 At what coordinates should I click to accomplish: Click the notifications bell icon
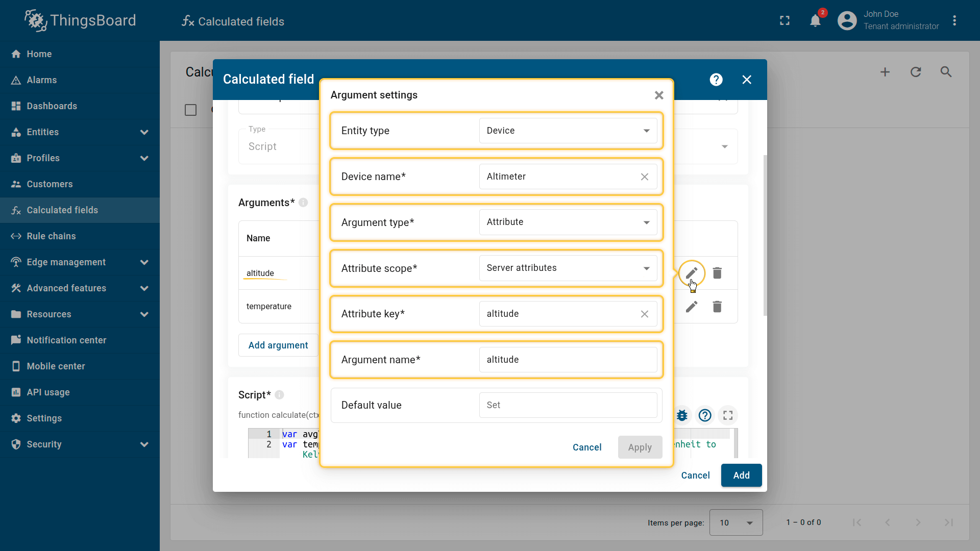[x=815, y=21]
